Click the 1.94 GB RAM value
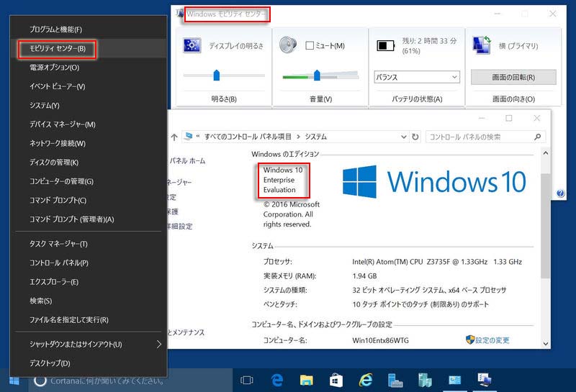Image resolution: width=576 pixels, height=392 pixels. coord(364,275)
